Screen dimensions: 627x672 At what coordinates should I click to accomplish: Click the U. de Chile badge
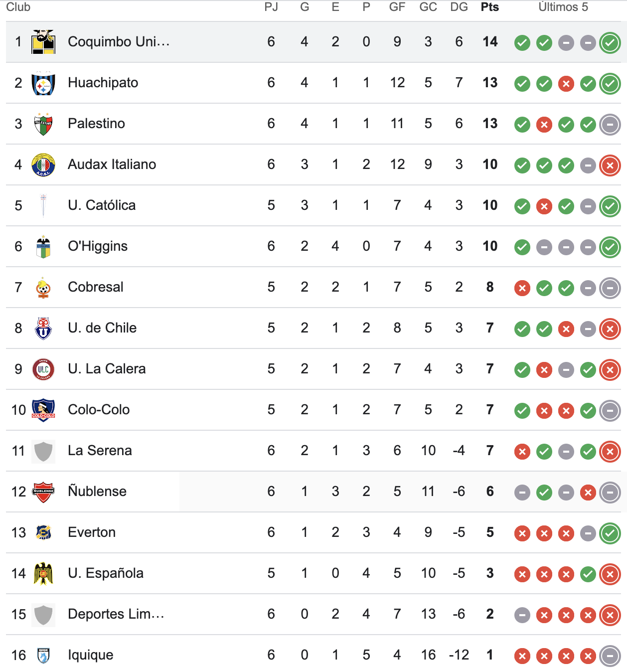43,328
